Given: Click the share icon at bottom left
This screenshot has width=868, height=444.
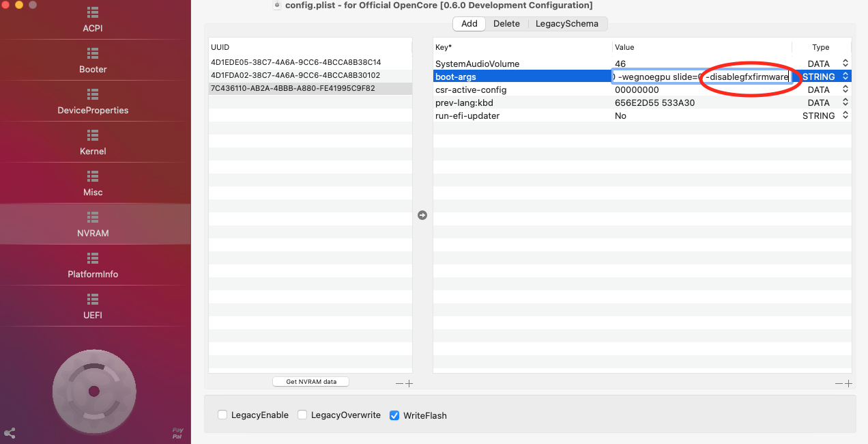Looking at the screenshot, I should pyautogui.click(x=10, y=433).
